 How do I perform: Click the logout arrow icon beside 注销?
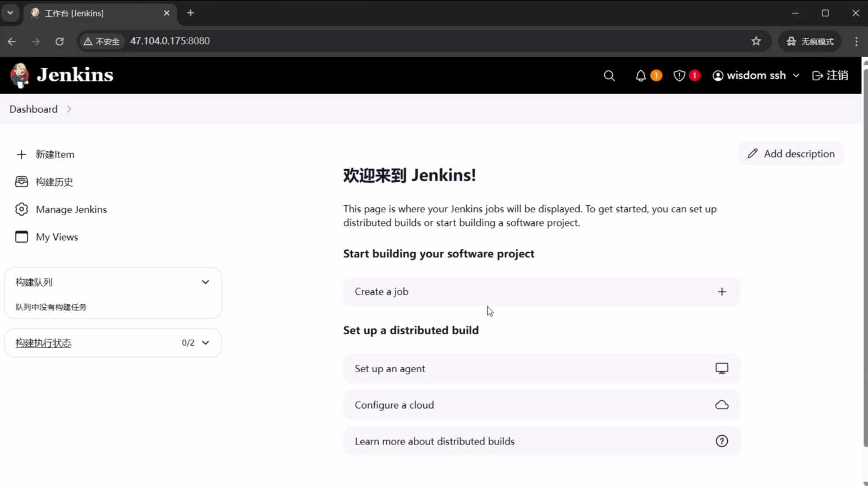818,76
